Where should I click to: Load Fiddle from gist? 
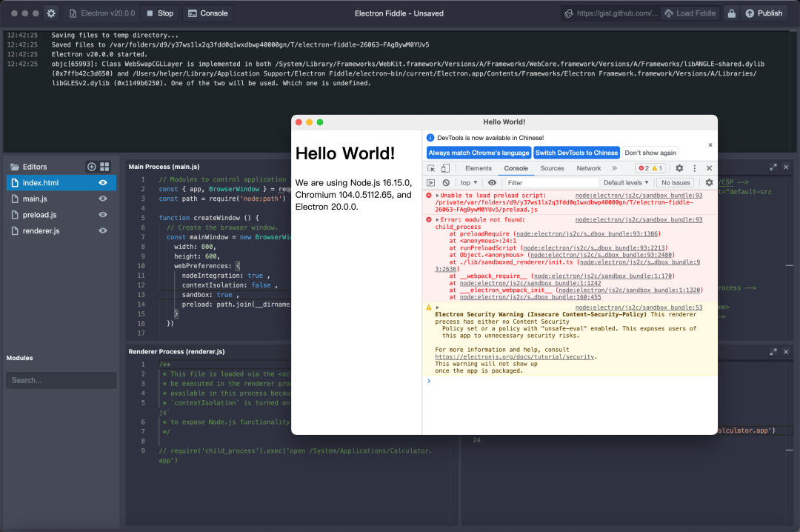pos(690,13)
